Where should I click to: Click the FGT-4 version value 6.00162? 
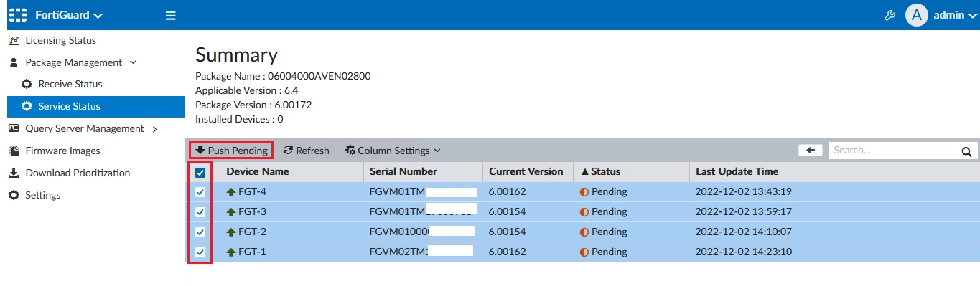507,192
